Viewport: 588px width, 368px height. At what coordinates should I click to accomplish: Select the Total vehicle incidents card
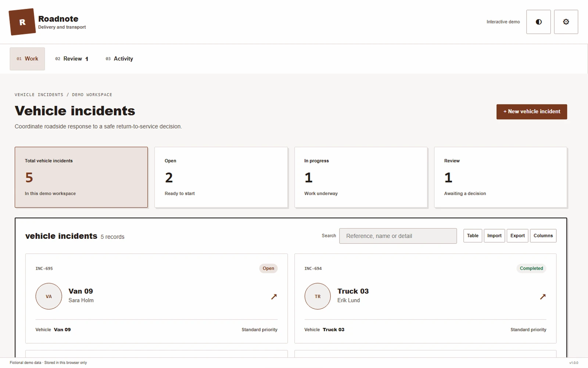point(81,177)
